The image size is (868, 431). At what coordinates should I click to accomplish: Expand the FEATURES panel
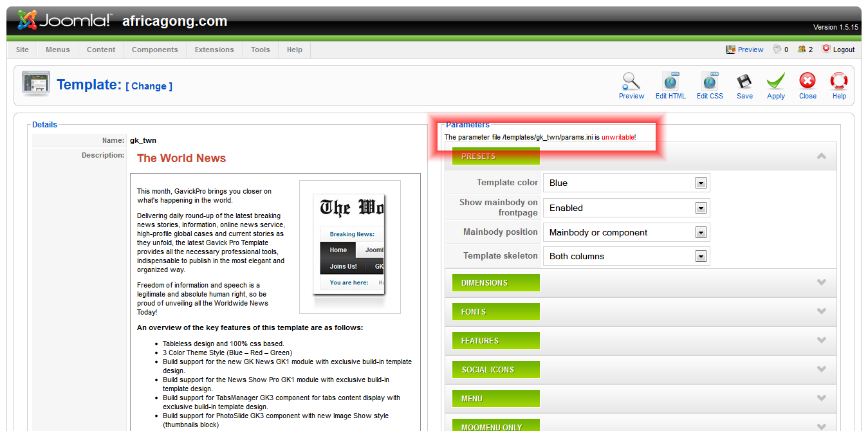pyautogui.click(x=641, y=341)
